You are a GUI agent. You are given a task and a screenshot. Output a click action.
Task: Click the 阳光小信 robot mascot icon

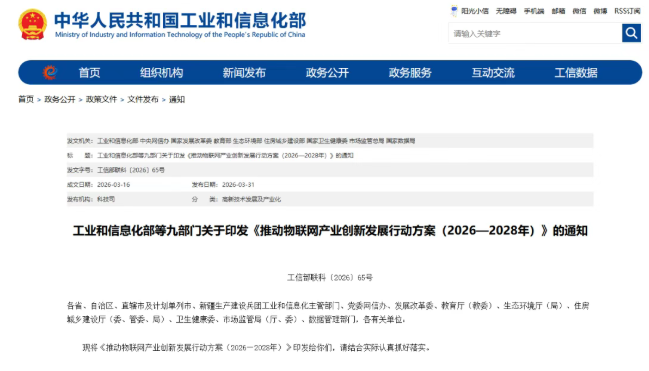click(x=454, y=10)
